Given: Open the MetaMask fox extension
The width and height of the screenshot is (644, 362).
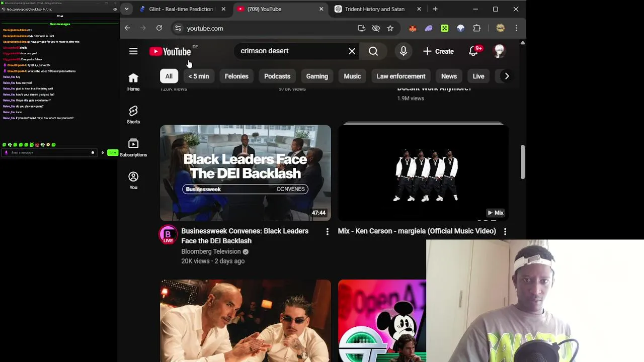Looking at the screenshot, I should click(413, 28).
